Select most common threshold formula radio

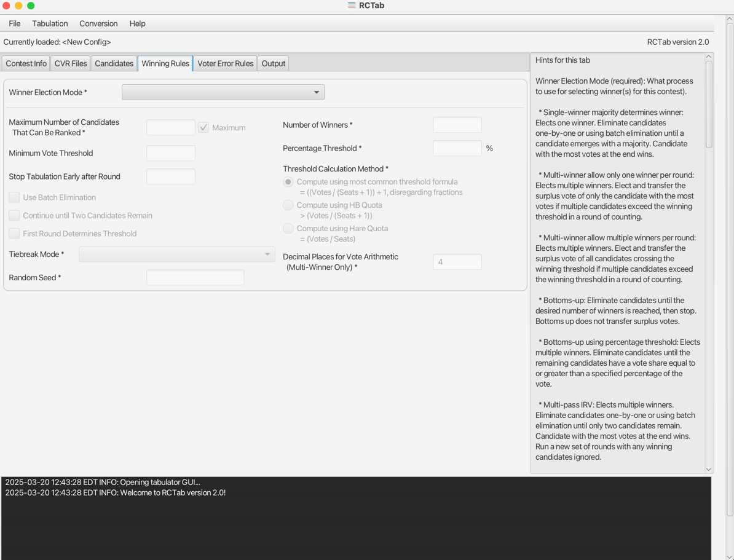click(x=288, y=182)
